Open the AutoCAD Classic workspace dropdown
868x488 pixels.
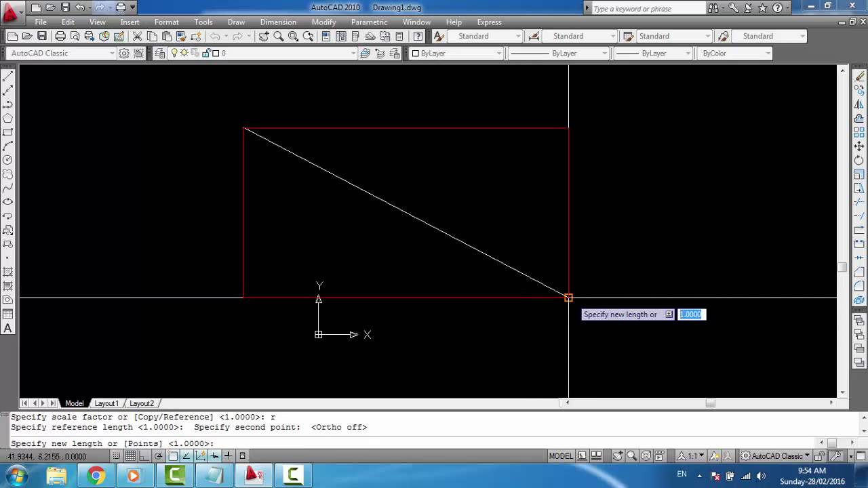pos(62,53)
